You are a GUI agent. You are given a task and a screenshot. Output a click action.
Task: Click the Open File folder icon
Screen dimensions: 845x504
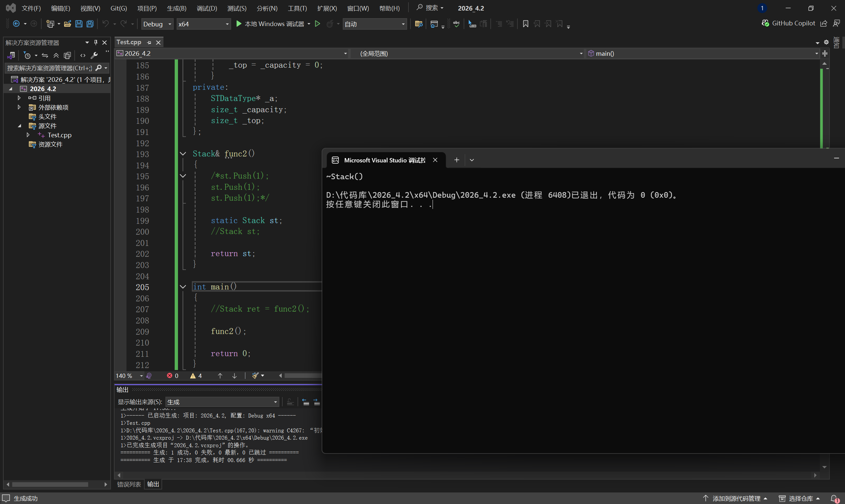68,24
